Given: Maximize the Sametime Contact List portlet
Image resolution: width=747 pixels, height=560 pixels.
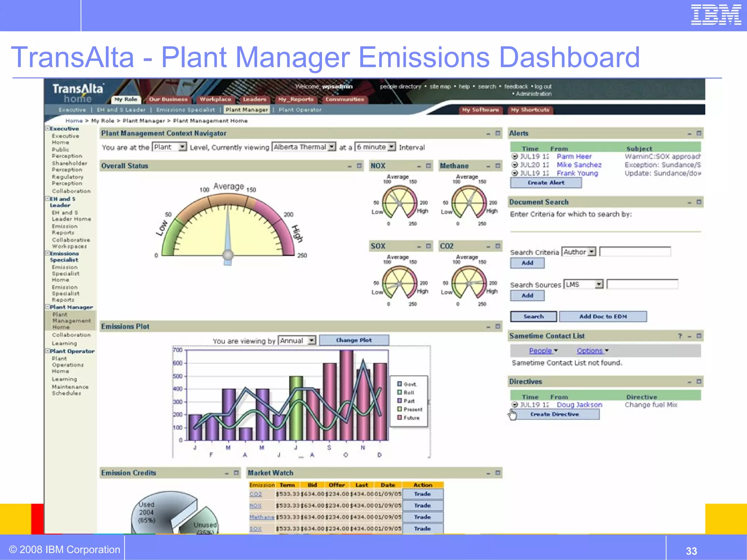Looking at the screenshot, I should click(x=699, y=336).
